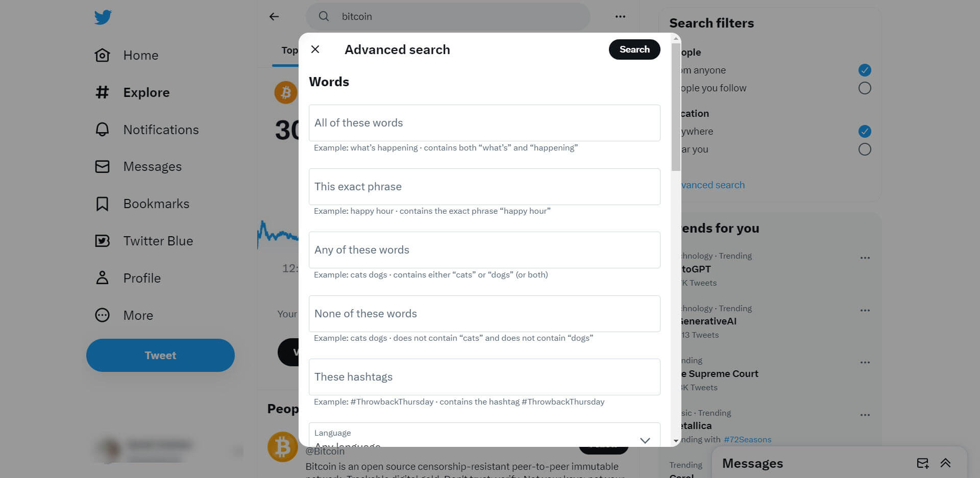
Task: Click the Search button in Advanced search
Action: click(x=634, y=49)
